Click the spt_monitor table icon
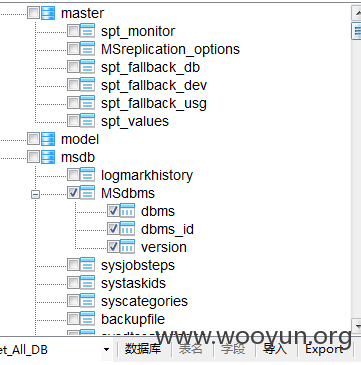This screenshot has height=365, width=361. pos(88,31)
